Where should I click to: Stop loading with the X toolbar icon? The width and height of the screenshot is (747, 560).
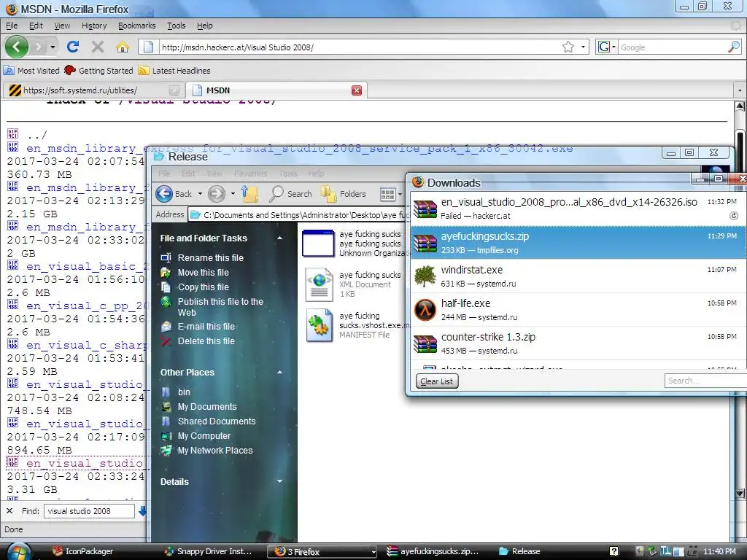pos(98,47)
